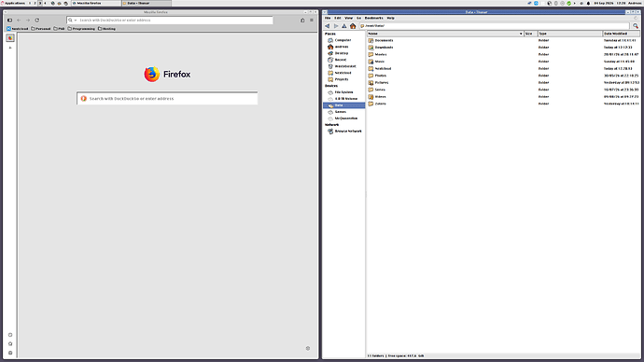Select the Zotero folder icon
The height and width of the screenshot is (362, 644).
(x=371, y=104)
